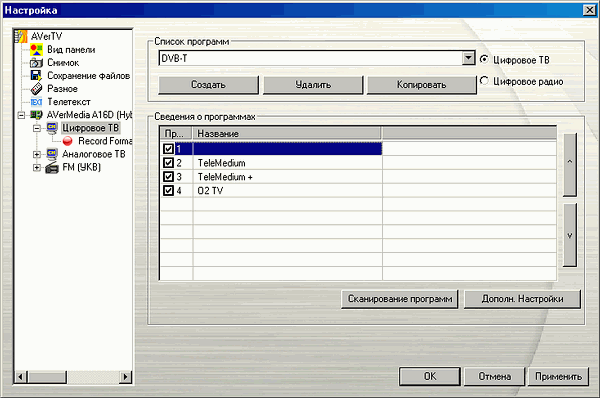Click the Создать button
The image size is (600, 398).
(x=209, y=85)
